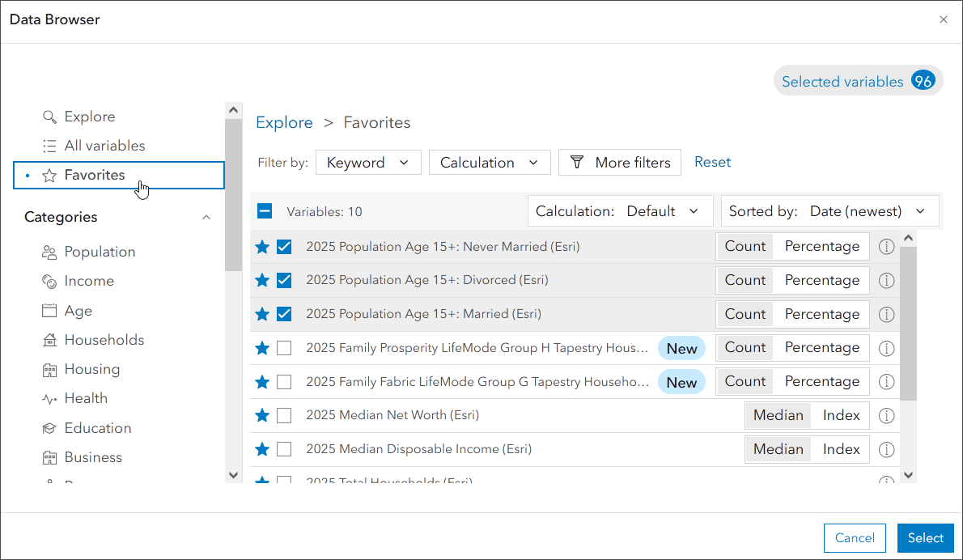Toggle the select-all variables checkbox

click(265, 211)
